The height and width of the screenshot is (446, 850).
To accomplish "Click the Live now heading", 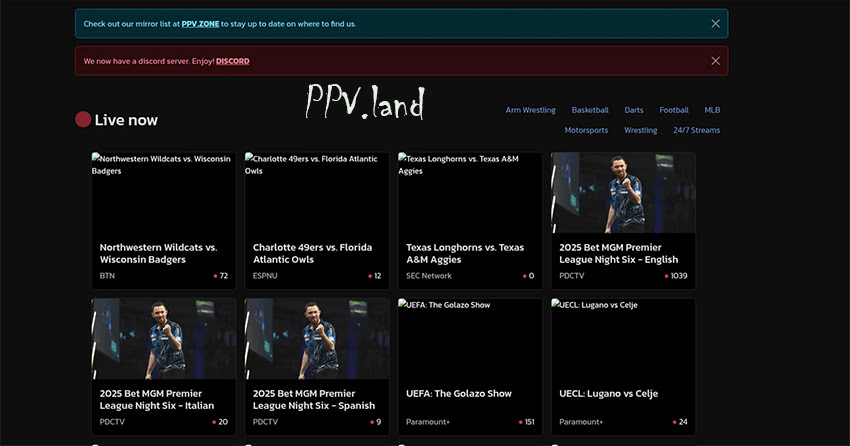I will [126, 120].
